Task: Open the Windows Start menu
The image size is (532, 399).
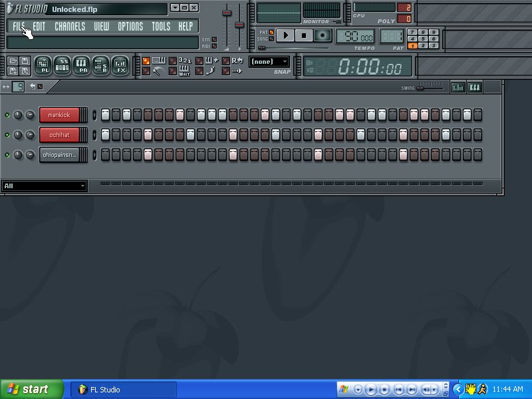Action: (x=31, y=389)
